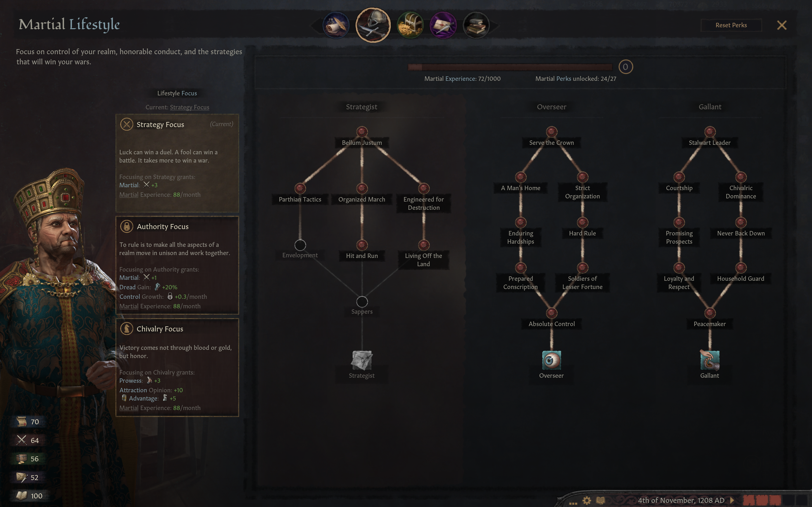Viewport: 812px width, 507px height.
Task: Select the Authority Focus panel
Action: (177, 265)
